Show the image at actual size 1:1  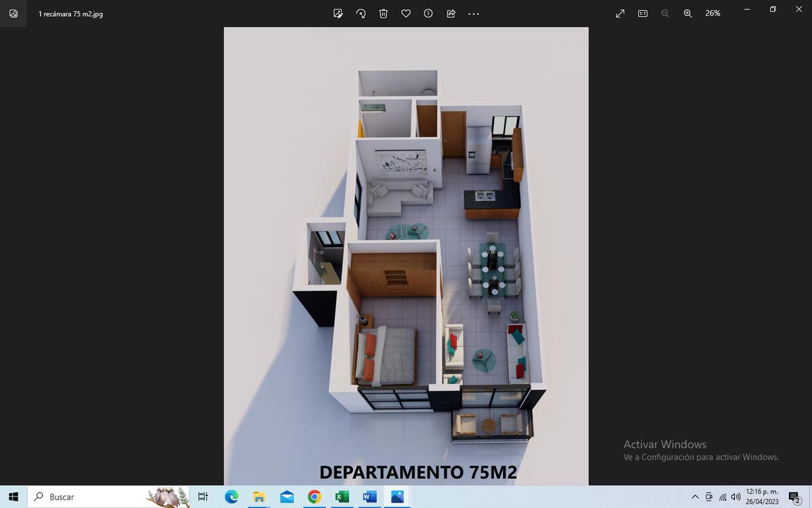[643, 14]
